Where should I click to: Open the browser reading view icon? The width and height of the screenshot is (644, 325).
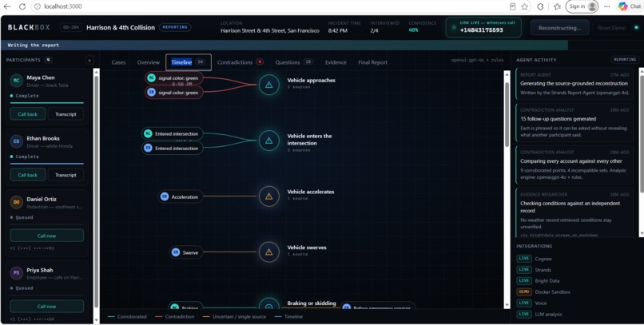[x=513, y=6]
